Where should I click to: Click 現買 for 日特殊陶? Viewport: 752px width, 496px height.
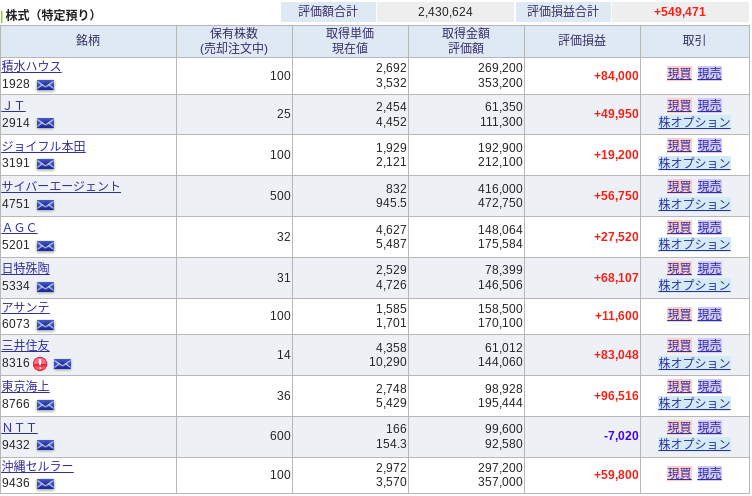[679, 269]
